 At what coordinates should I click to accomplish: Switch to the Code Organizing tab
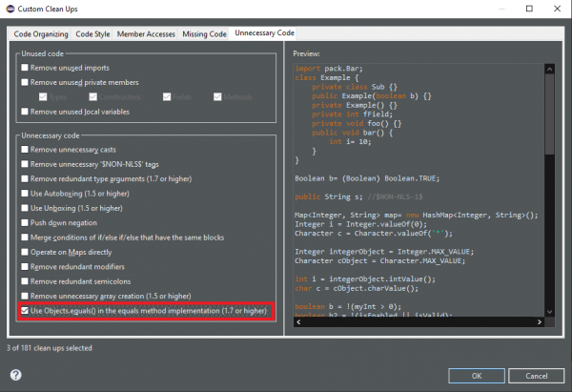(40, 33)
